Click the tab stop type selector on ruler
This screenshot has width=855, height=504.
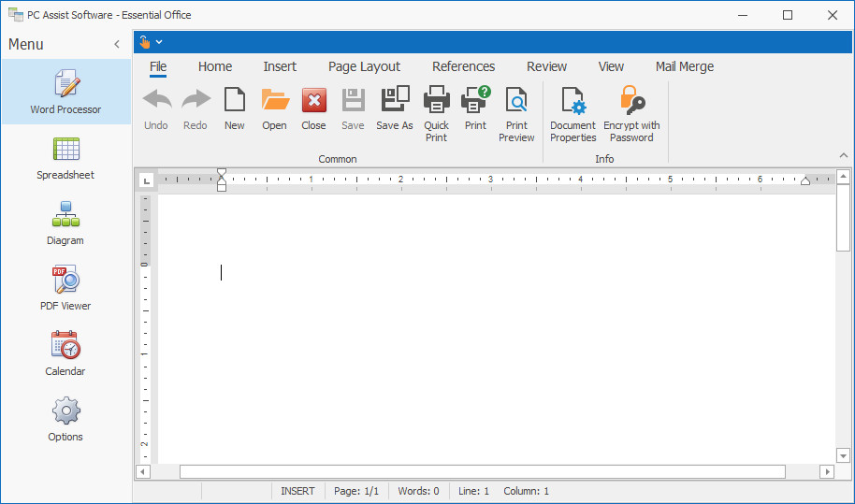146,180
